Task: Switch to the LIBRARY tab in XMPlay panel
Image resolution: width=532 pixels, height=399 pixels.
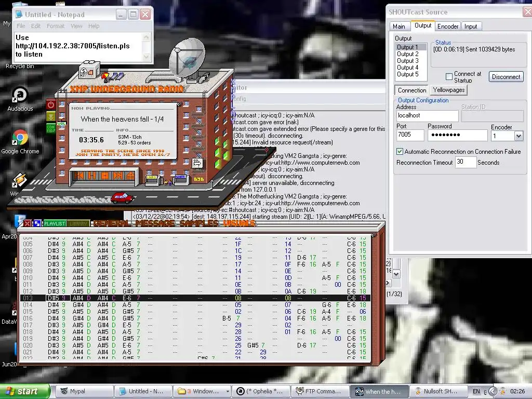Action: (x=78, y=223)
